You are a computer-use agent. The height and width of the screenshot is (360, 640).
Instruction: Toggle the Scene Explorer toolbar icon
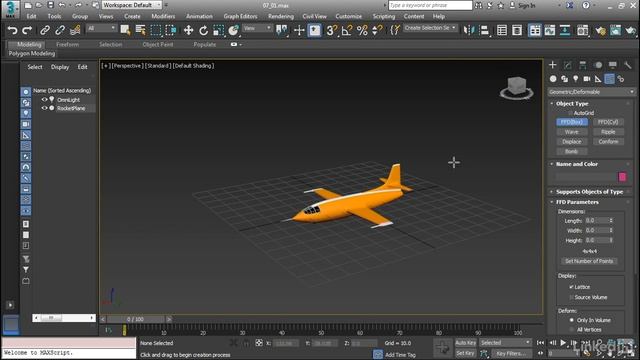[502, 30]
